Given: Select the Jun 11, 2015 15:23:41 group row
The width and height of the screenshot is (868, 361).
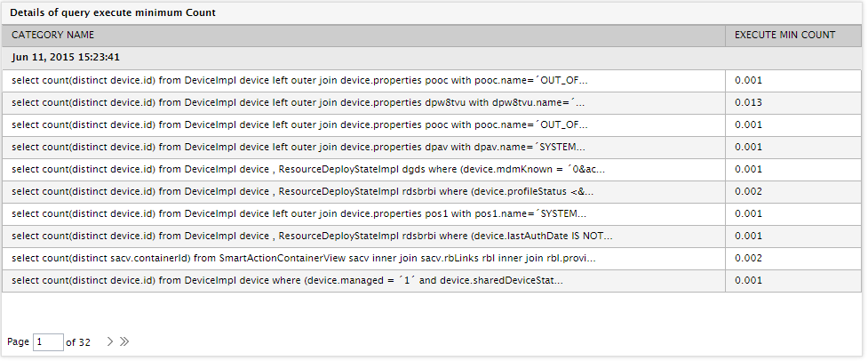Looking at the screenshot, I should 432,58.
